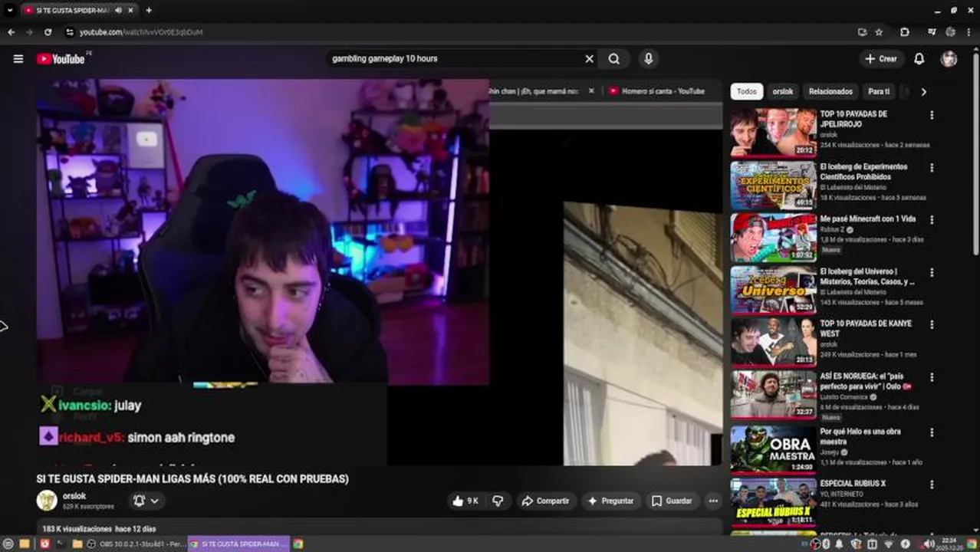Go back in browser history
The height and width of the screenshot is (552, 980).
(11, 32)
